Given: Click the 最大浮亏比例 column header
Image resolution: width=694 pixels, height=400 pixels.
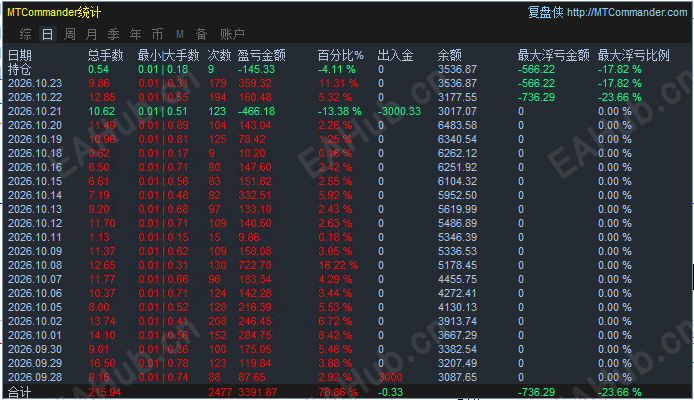Looking at the screenshot, I should click(x=634, y=55).
